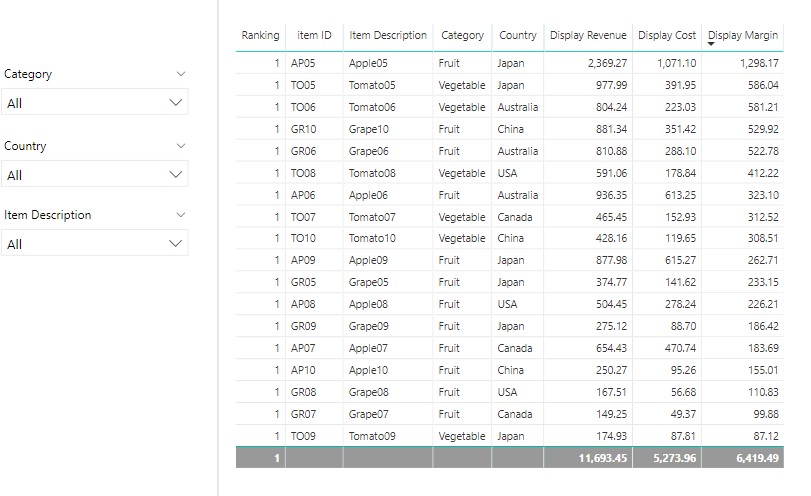Image resolution: width=811 pixels, height=496 pixels.
Task: Open the Item Description slicer dropdown
Action: tap(95, 243)
